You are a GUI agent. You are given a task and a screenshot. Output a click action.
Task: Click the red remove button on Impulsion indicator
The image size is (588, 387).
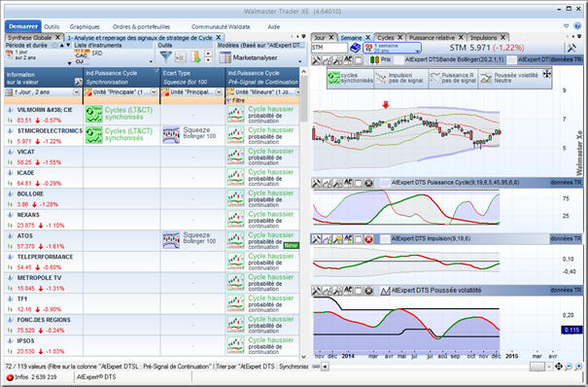[x=368, y=239]
